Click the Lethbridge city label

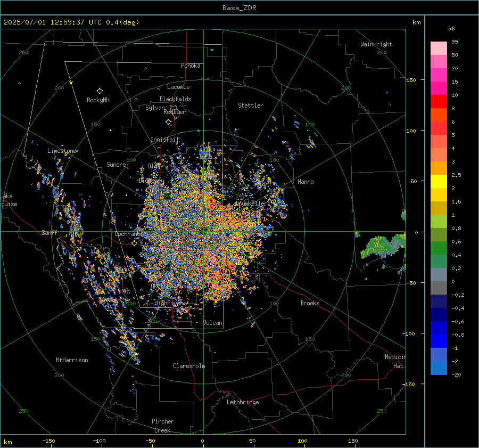pyautogui.click(x=243, y=402)
